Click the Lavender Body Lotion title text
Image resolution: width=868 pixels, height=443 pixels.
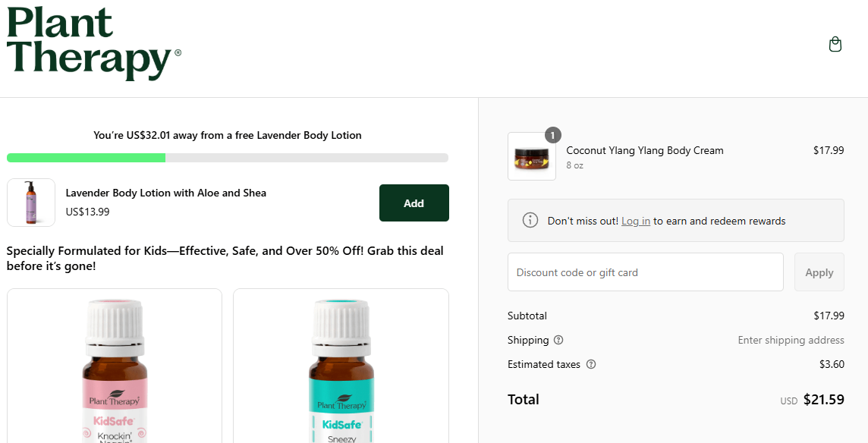[x=165, y=193]
